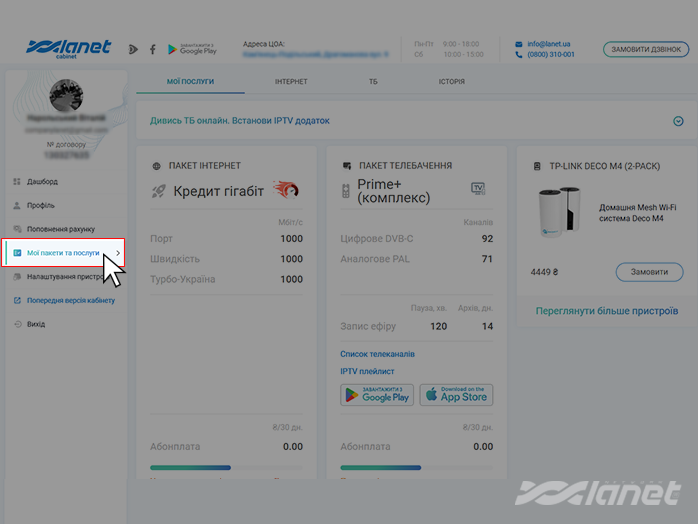Click the icon beside ПАКЕТ ТЕЛЕБАЧЕННЯ

click(x=347, y=166)
